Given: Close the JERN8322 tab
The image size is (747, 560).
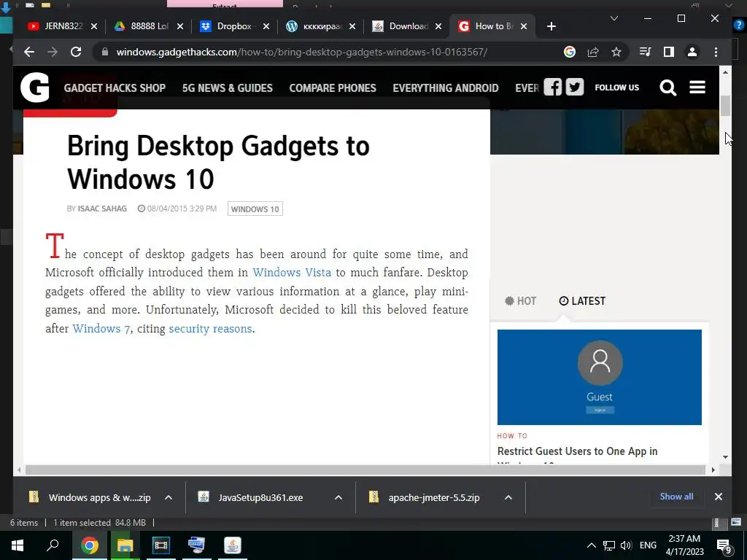Looking at the screenshot, I should (94, 26).
